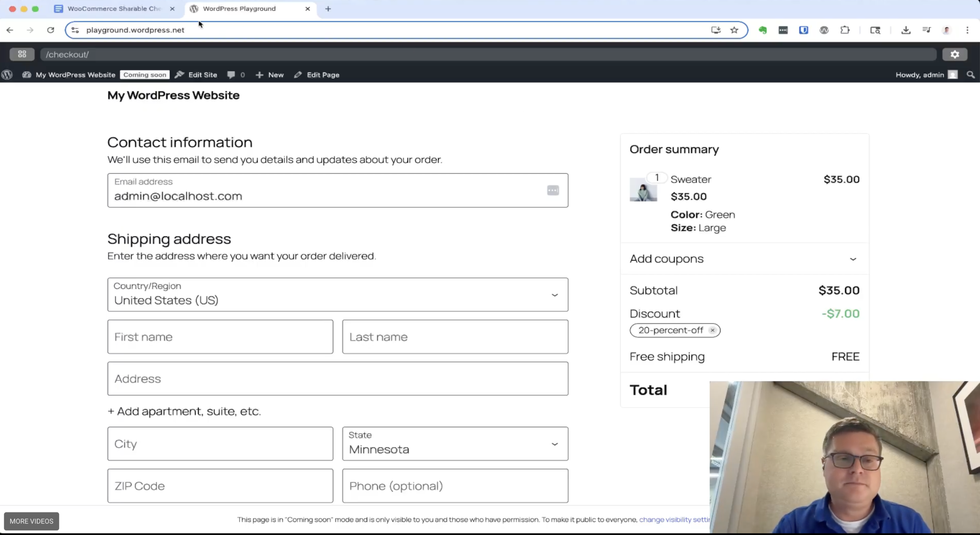The height and width of the screenshot is (535, 980).
Task: Click the Sweater product thumbnail
Action: point(643,189)
